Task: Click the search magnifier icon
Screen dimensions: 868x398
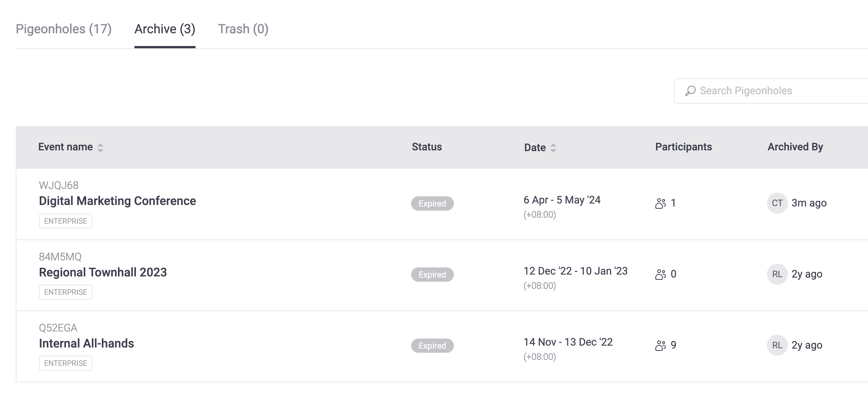Action: click(x=690, y=91)
